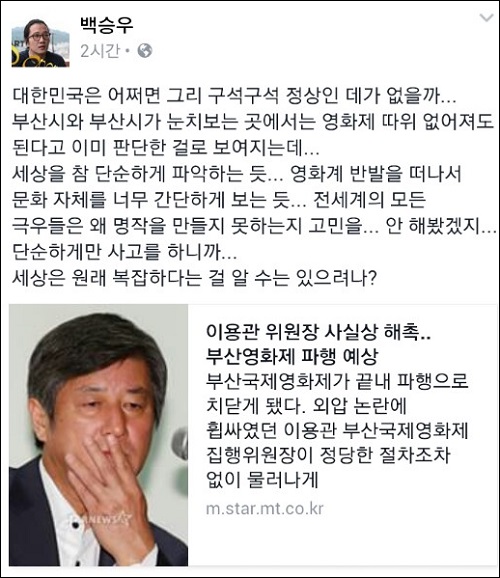The image size is (500, 578).
Task: Open the post options chevron menu
Action: tap(486, 17)
